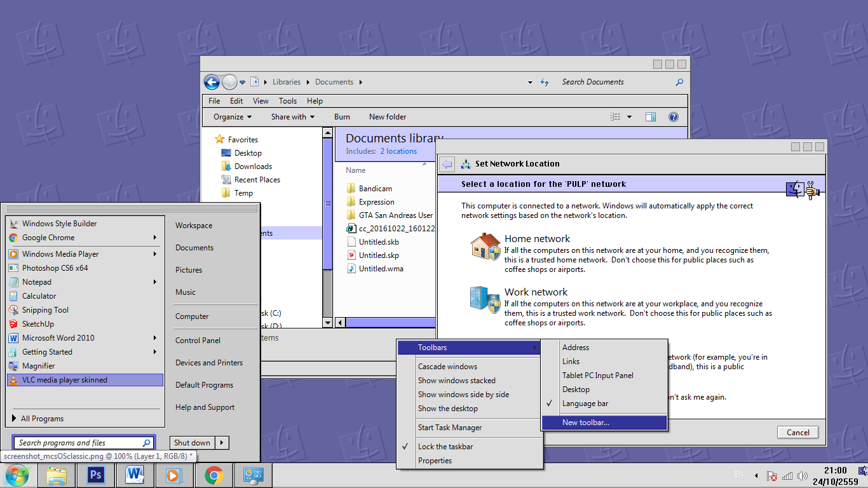Click the Work network building icon

pos(485,299)
